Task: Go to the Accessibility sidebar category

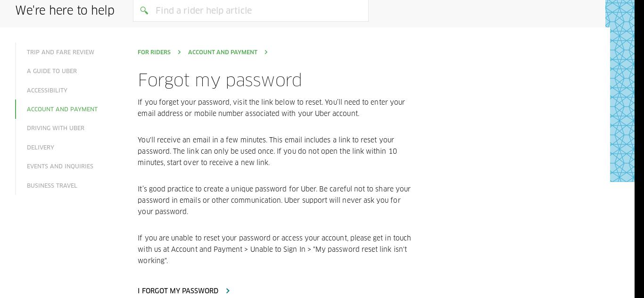Action: [47, 91]
